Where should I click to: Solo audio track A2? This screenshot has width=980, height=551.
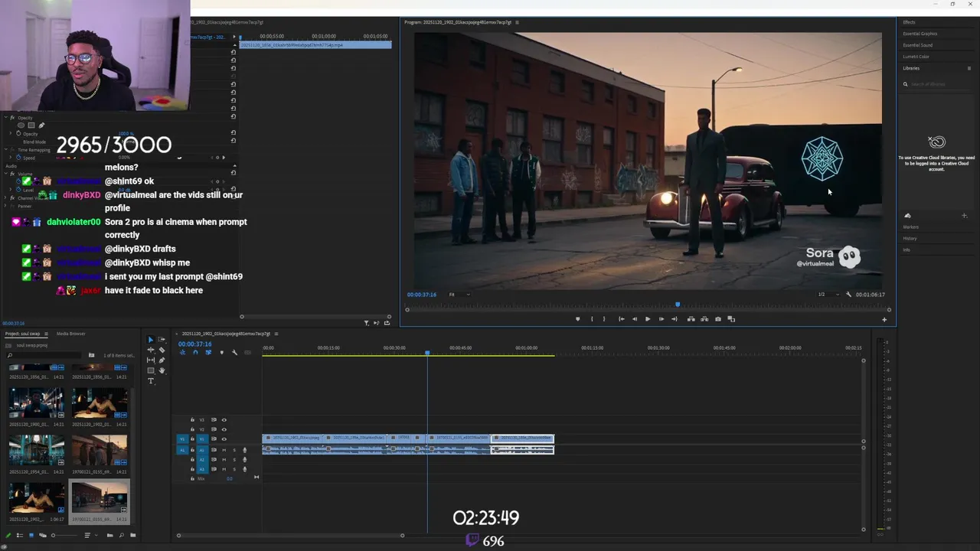(234, 459)
